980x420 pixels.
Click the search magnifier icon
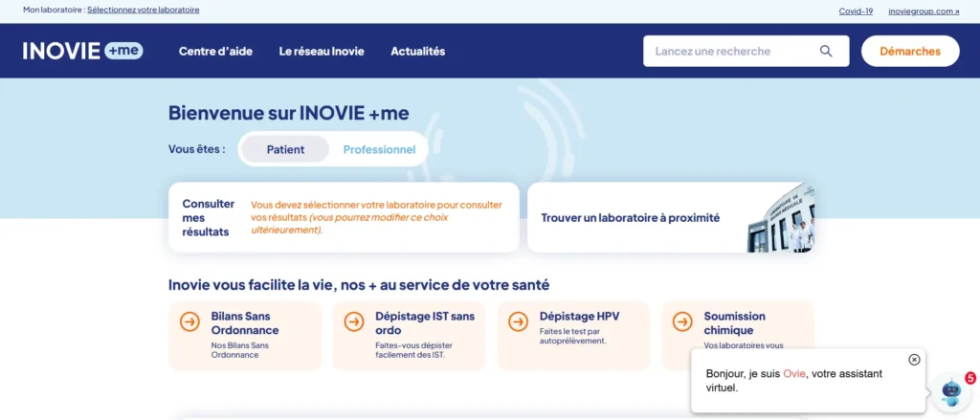tap(826, 52)
